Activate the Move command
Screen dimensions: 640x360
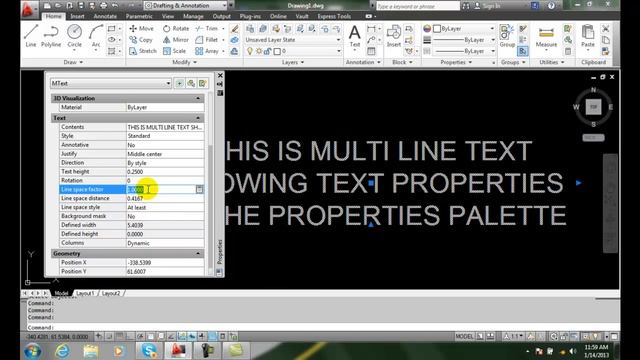pyautogui.click(x=141, y=29)
